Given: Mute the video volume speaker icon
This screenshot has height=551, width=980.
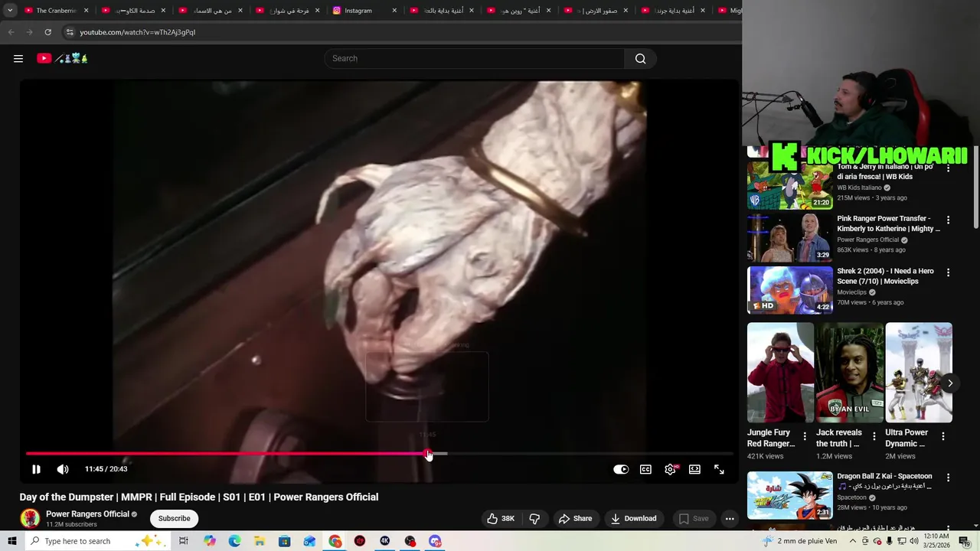Looking at the screenshot, I should point(63,469).
